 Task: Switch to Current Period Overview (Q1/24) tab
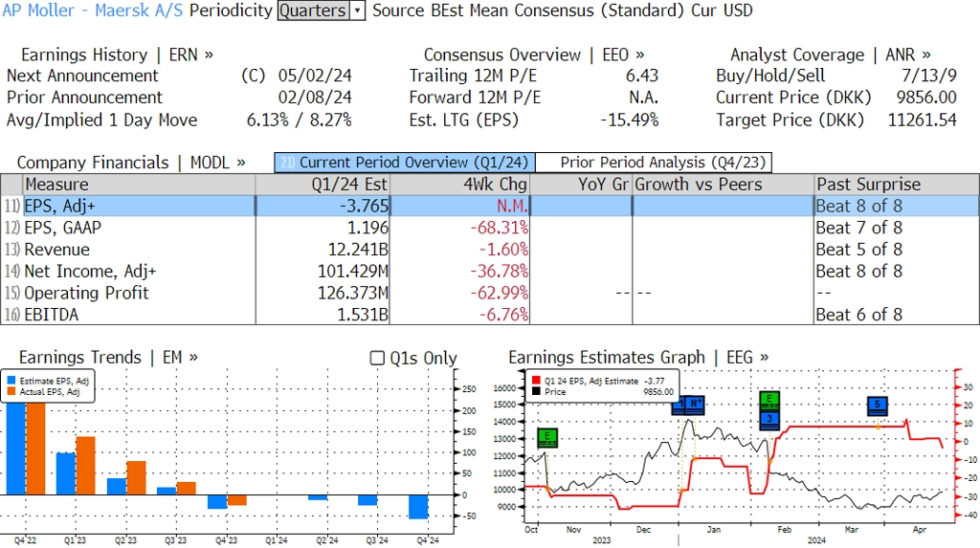(x=405, y=163)
